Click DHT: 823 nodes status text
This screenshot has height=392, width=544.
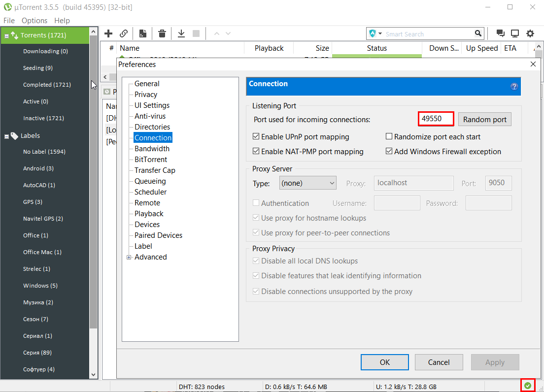click(202, 387)
